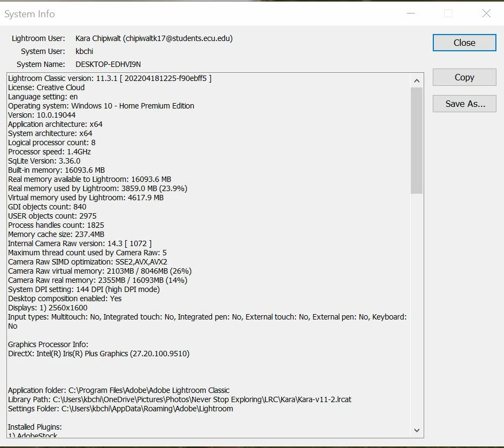Click 'Application architecture: x64' text
504x448 pixels.
coord(55,124)
